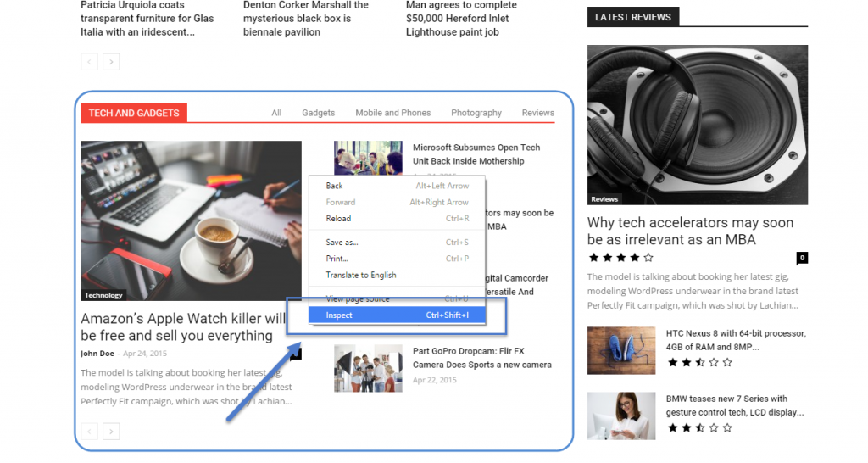
Task: Choose Forward in the context menu
Action: tap(397, 202)
